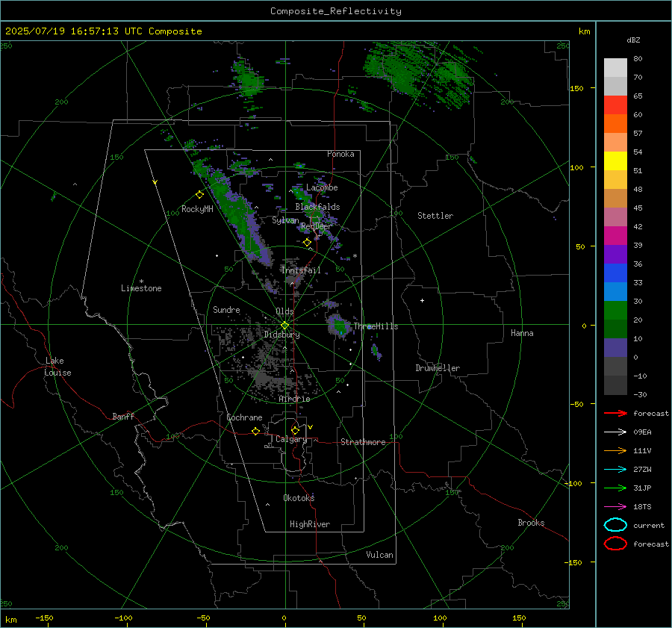This screenshot has width=672, height=628.
Task: Select the orange 57-60 dBZ color swatch
Action: [x=615, y=124]
